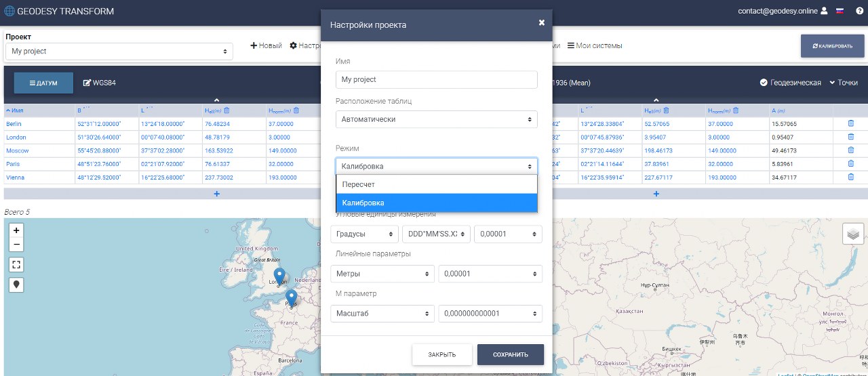Click Berlin latitude 52°31'12.00000" cell
The height and width of the screenshot is (376, 868).
coord(106,123)
